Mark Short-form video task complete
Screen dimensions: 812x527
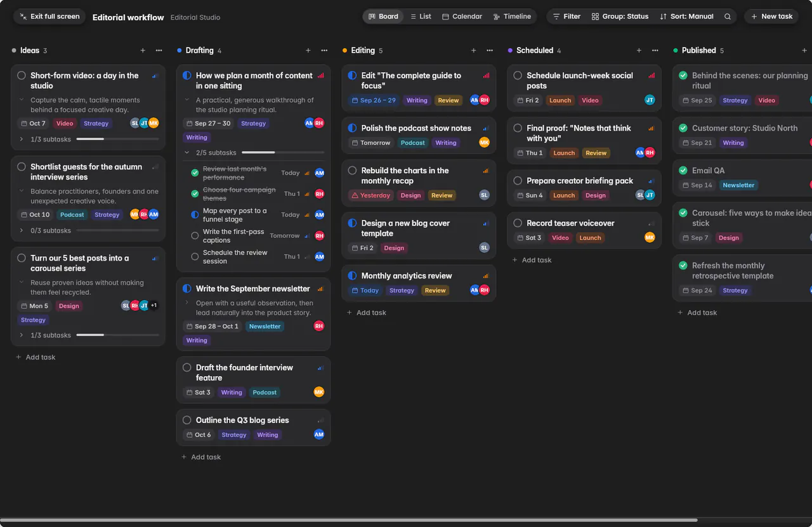tap(22, 75)
